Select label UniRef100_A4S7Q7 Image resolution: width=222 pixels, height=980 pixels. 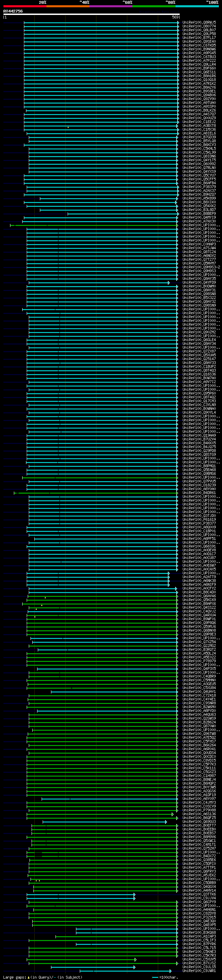click(x=199, y=114)
